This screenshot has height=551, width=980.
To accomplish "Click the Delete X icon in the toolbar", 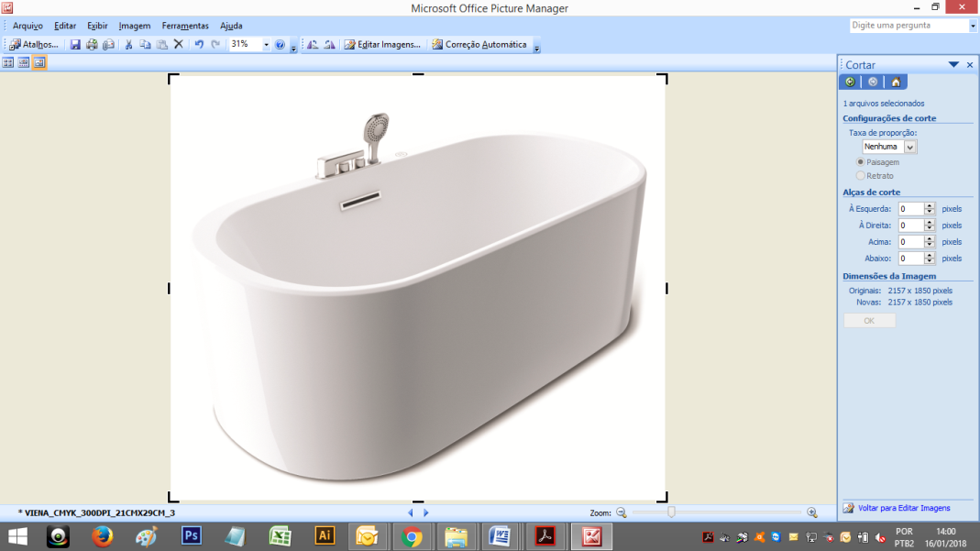I will tap(179, 44).
